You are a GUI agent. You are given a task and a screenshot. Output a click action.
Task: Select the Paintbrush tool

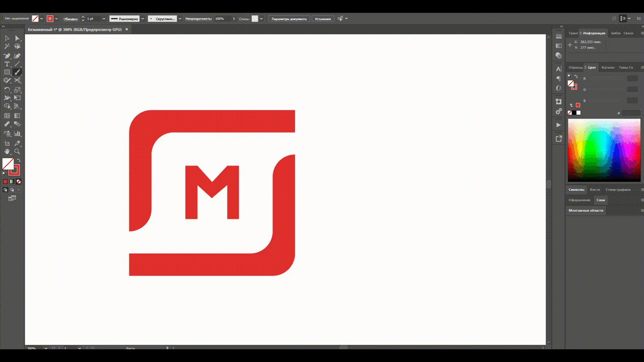coord(17,72)
